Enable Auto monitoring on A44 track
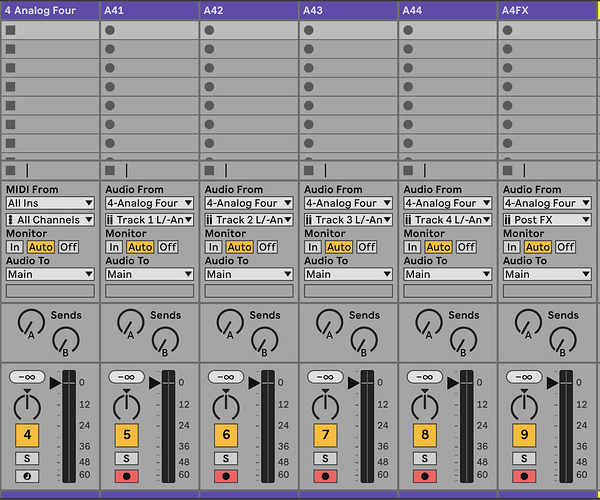600x500 pixels. [x=438, y=247]
